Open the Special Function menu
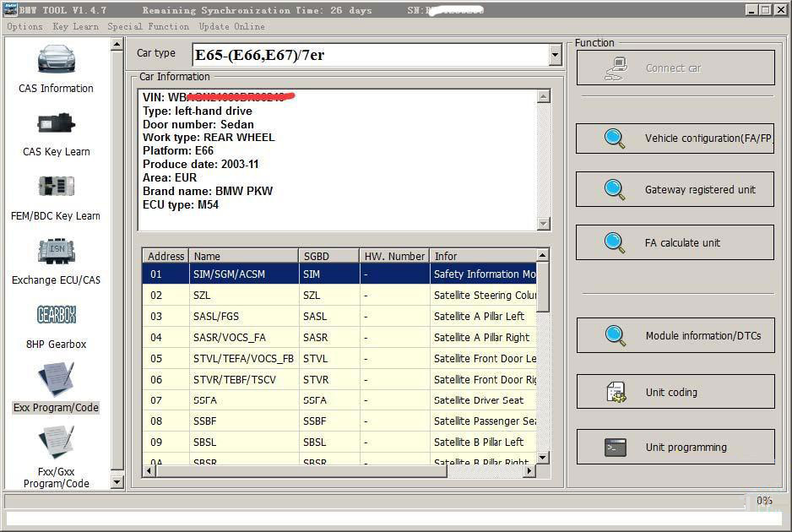The height and width of the screenshot is (532, 792). [148, 26]
